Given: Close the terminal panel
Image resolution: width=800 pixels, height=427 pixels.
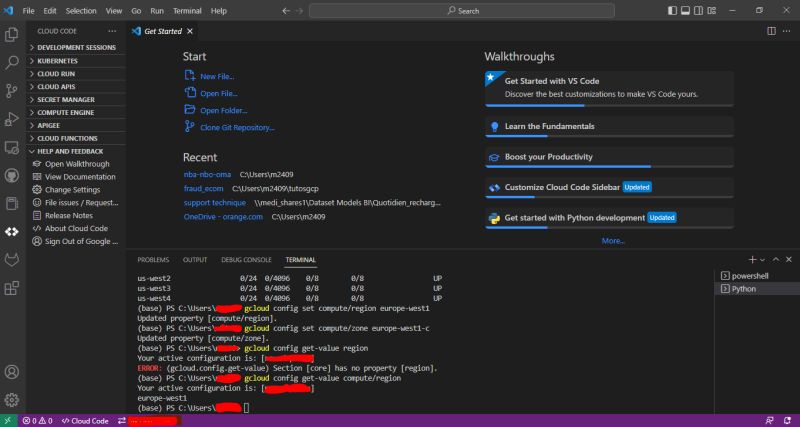Looking at the screenshot, I should pos(789,260).
